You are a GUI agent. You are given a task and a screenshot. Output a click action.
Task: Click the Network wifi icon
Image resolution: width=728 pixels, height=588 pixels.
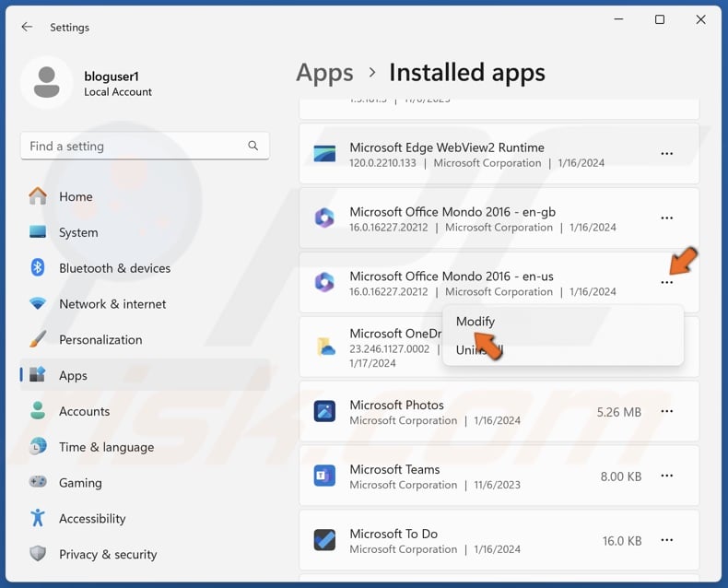38,304
